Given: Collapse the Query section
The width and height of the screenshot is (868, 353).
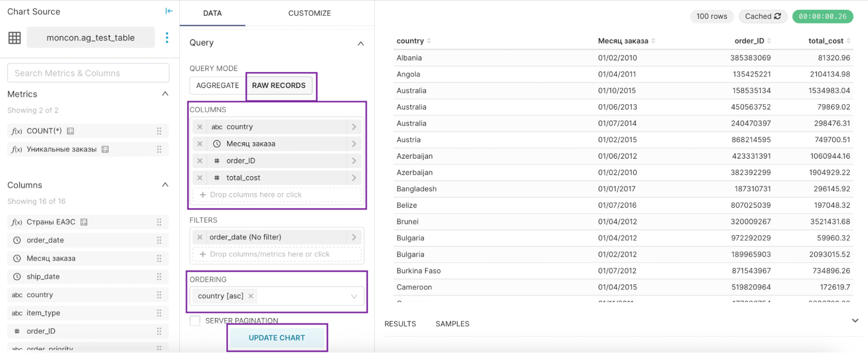Looking at the screenshot, I should pos(360,43).
